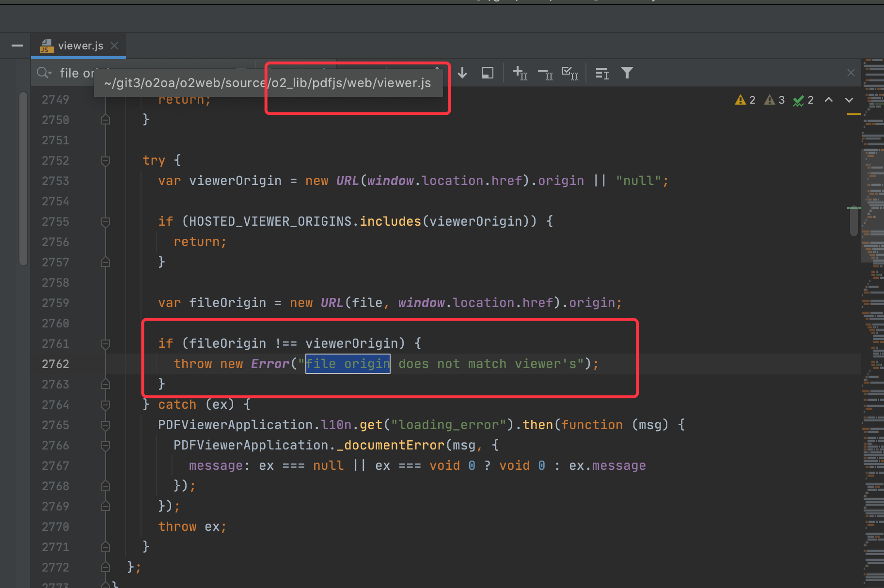
Task: Go to next highlighted error
Action: pyautogui.click(x=849, y=100)
